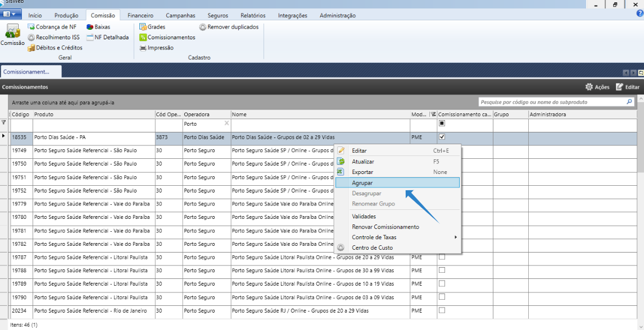
Task: Sort by the Nome column header
Action: (320, 114)
